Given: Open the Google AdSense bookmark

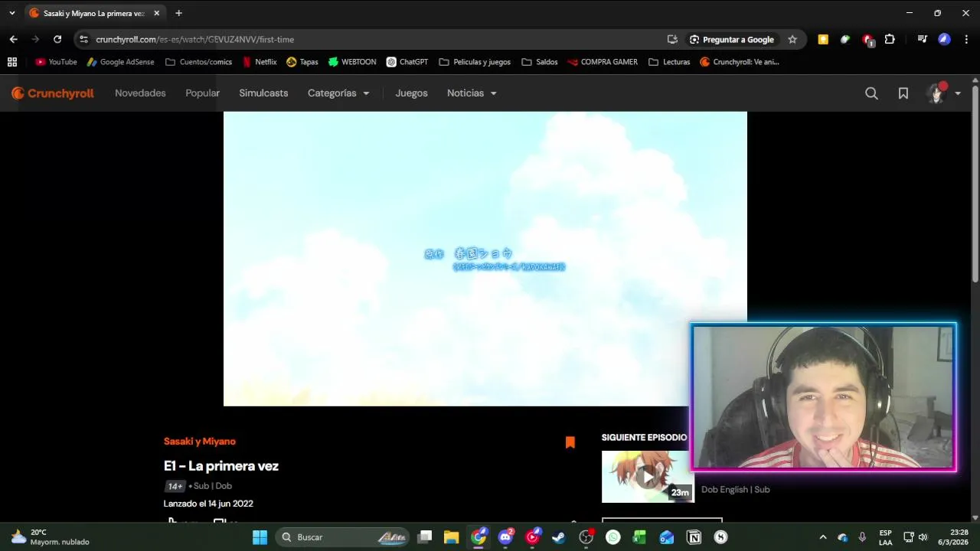Looking at the screenshot, I should [x=120, y=62].
